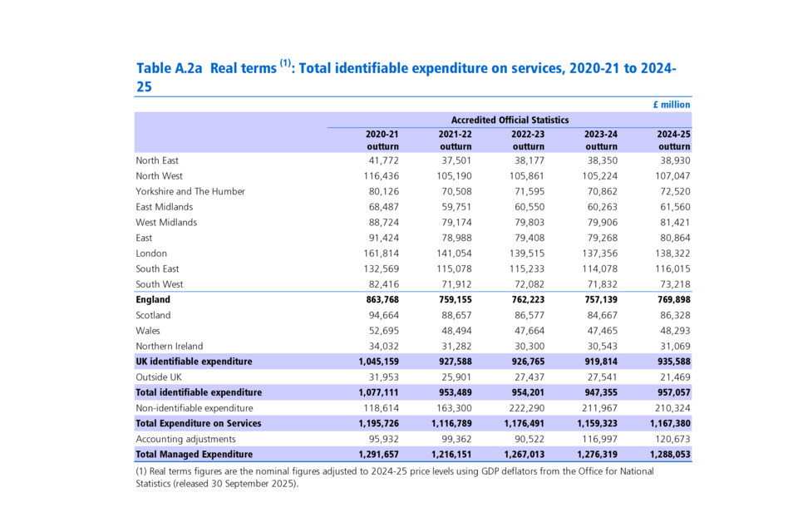Click the 'UK identifiable expenditure' row label
Screen dimensions: 798x532
[194, 362]
